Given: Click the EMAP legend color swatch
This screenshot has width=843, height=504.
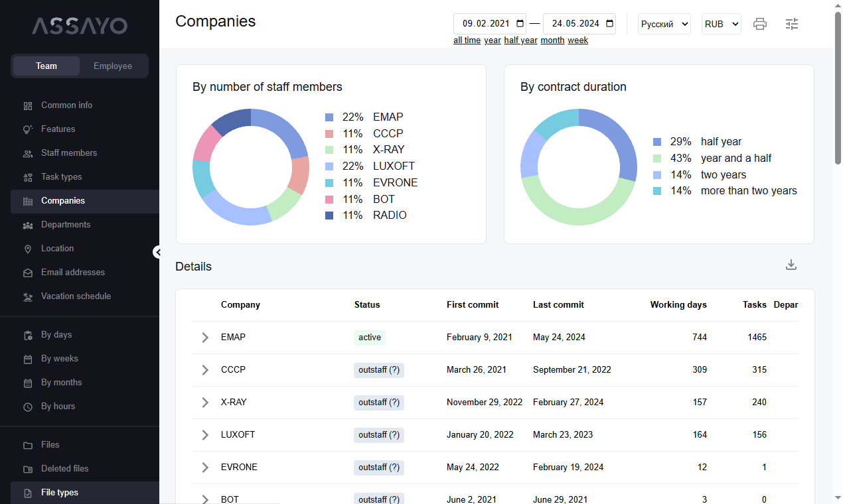Looking at the screenshot, I should click(329, 117).
